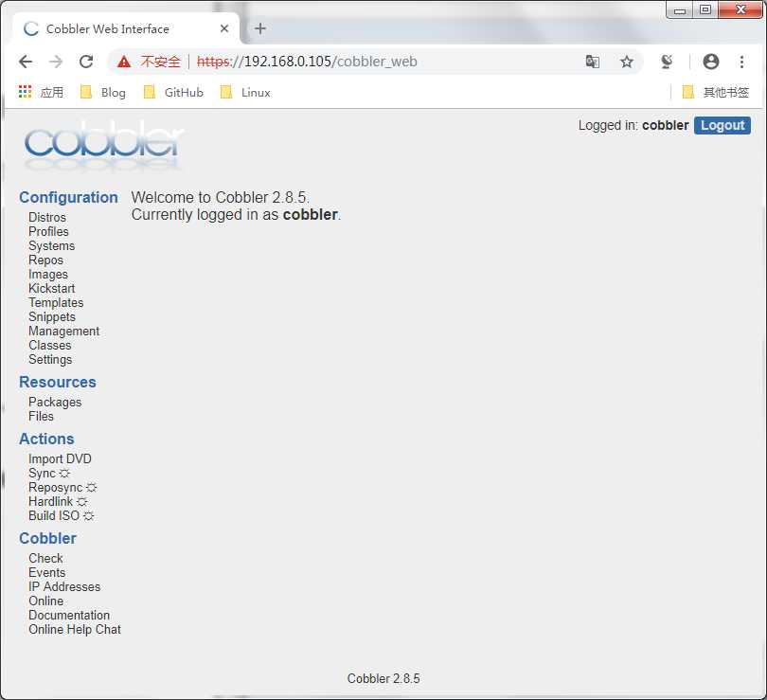Open the Distros configuration page
Screen dimensions: 767x700
pyautogui.click(x=47, y=217)
